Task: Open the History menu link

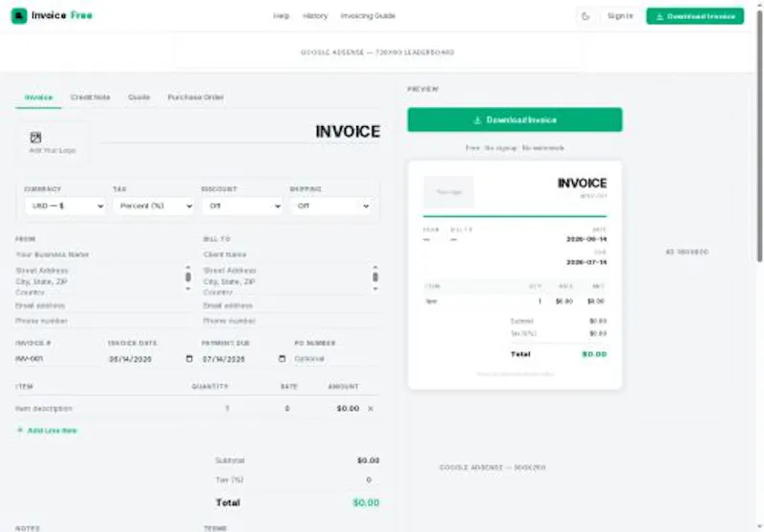Action: click(315, 16)
